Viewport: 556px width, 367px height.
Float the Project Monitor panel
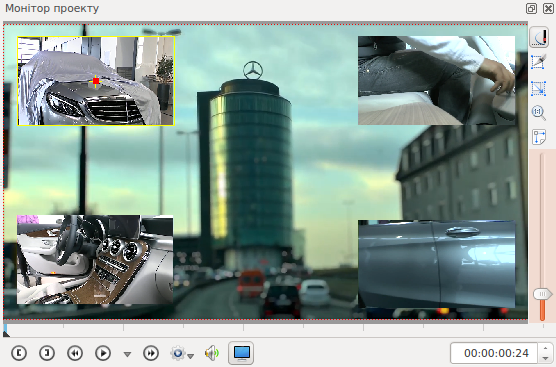(x=531, y=9)
